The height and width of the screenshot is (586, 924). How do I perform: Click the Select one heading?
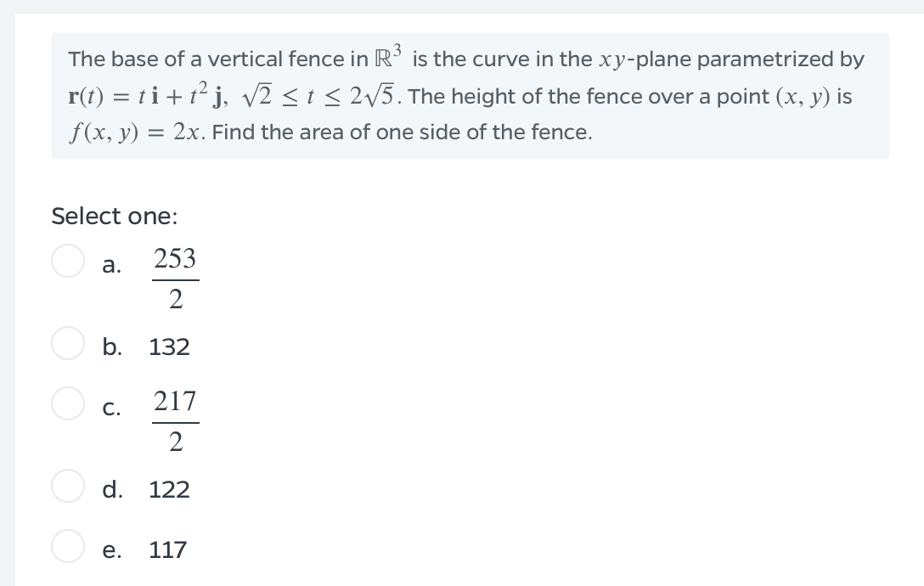(x=114, y=216)
